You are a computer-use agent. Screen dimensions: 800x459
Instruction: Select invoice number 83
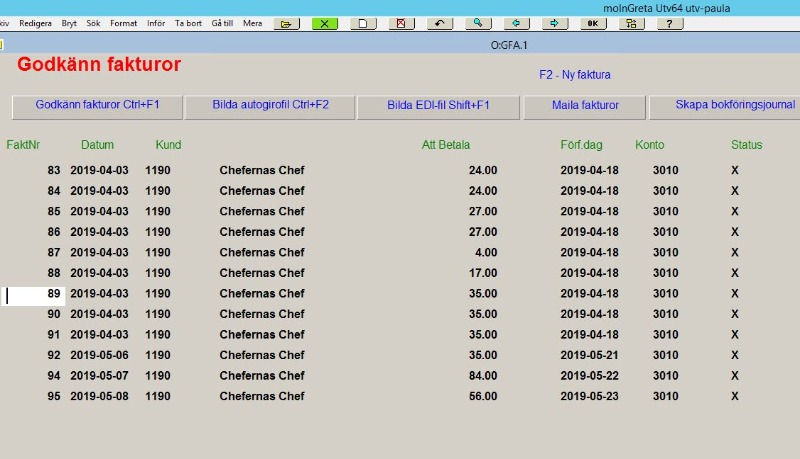coord(54,170)
